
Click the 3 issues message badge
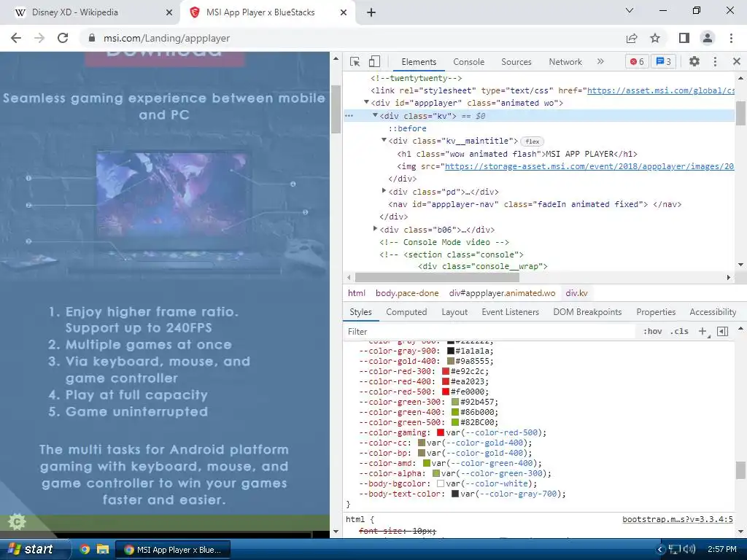coord(664,61)
